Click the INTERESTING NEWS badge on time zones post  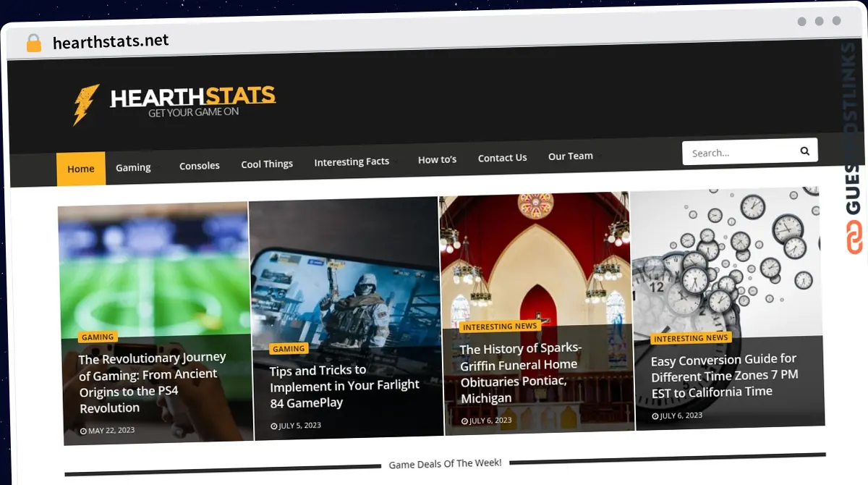coord(691,338)
